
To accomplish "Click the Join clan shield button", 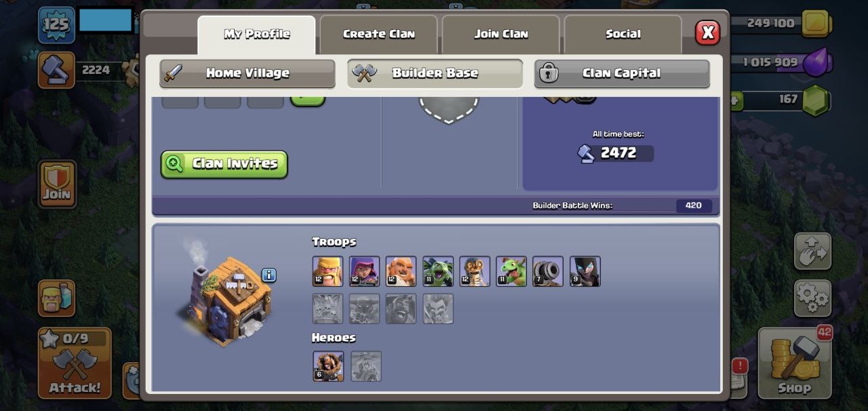I will pos(57,184).
